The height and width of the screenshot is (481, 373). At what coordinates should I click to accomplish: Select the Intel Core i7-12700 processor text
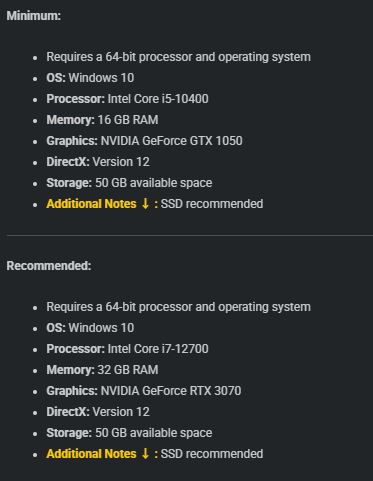158,349
